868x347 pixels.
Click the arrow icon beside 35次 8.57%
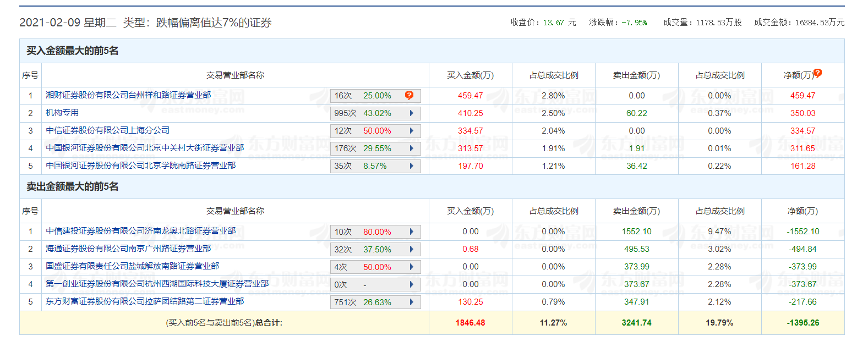click(x=411, y=166)
